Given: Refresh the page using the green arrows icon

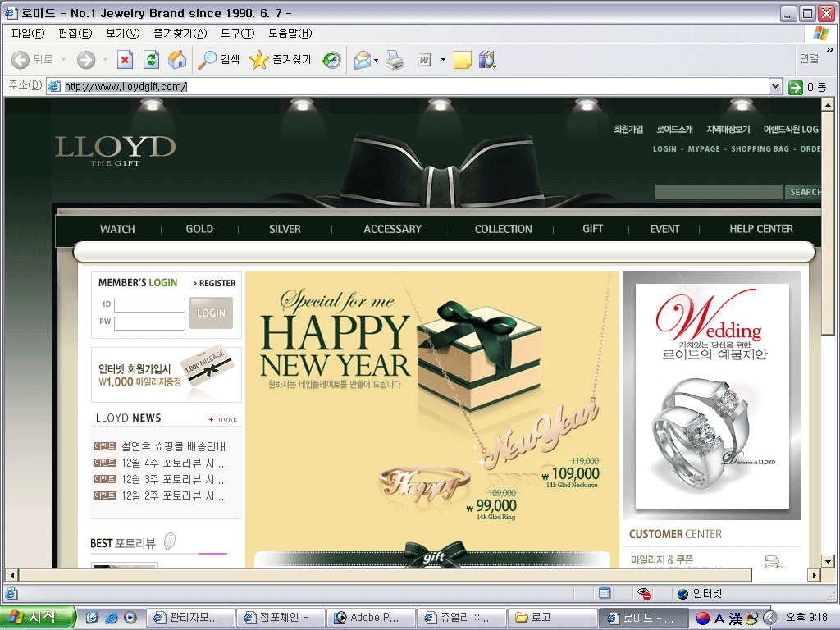Looking at the screenshot, I should pos(152,59).
